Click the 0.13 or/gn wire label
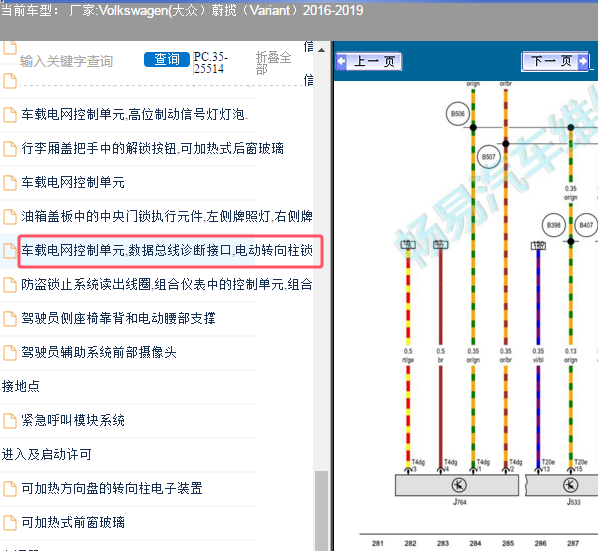598x551 pixels. tap(571, 355)
